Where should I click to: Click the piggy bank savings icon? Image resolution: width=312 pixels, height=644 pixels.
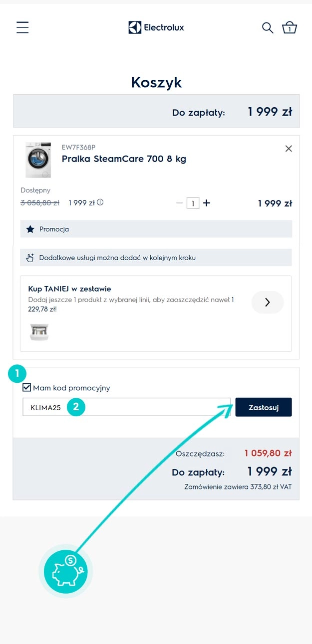coord(66,571)
